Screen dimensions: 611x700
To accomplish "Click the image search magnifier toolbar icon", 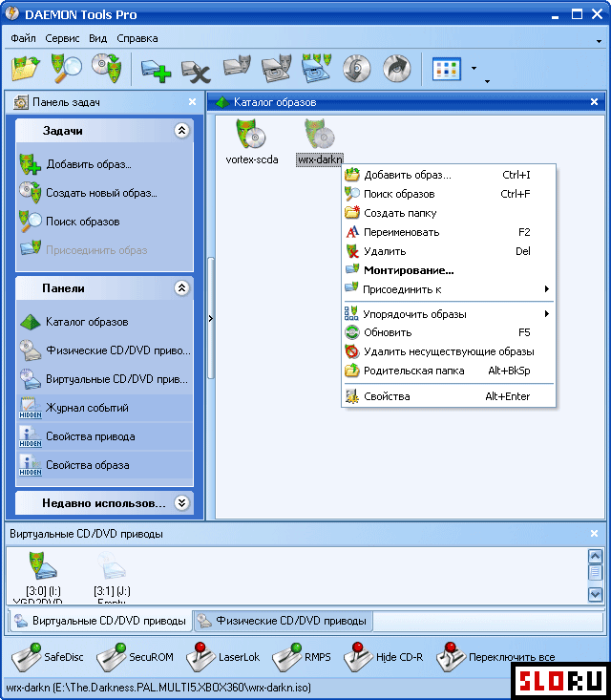I will pyautogui.click(x=66, y=68).
